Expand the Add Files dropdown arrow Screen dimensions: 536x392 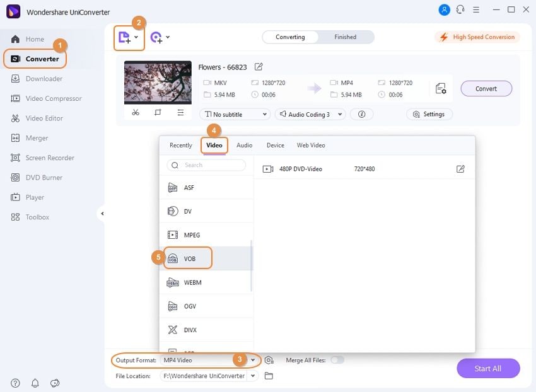136,37
